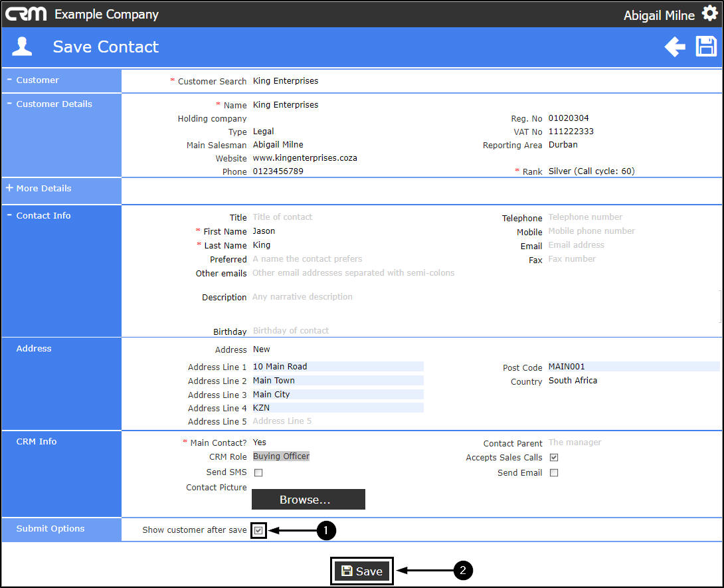Toggle Accepts Sales Calls checkbox
This screenshot has width=724, height=588.
[554, 458]
